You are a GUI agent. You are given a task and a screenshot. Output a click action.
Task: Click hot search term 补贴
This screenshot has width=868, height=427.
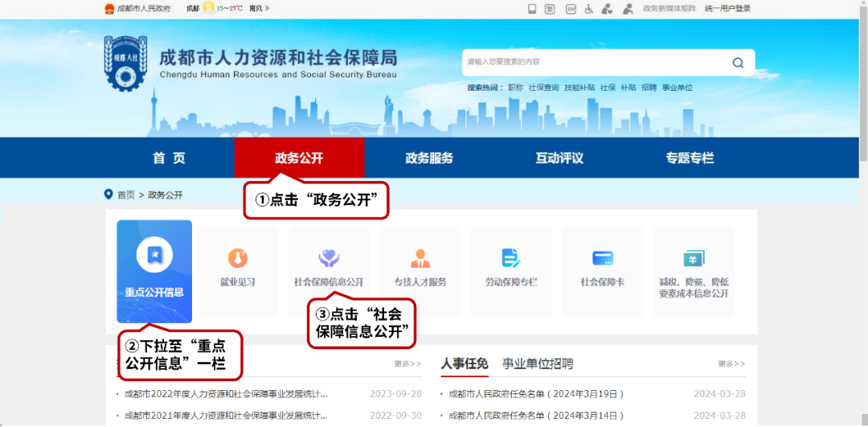(628, 88)
